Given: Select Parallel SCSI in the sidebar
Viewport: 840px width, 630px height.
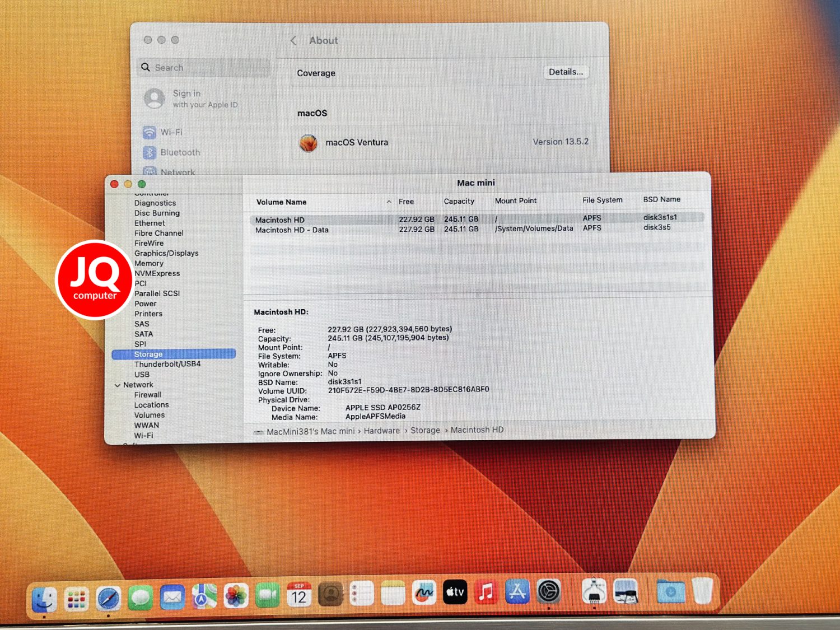Looking at the screenshot, I should 157,294.
